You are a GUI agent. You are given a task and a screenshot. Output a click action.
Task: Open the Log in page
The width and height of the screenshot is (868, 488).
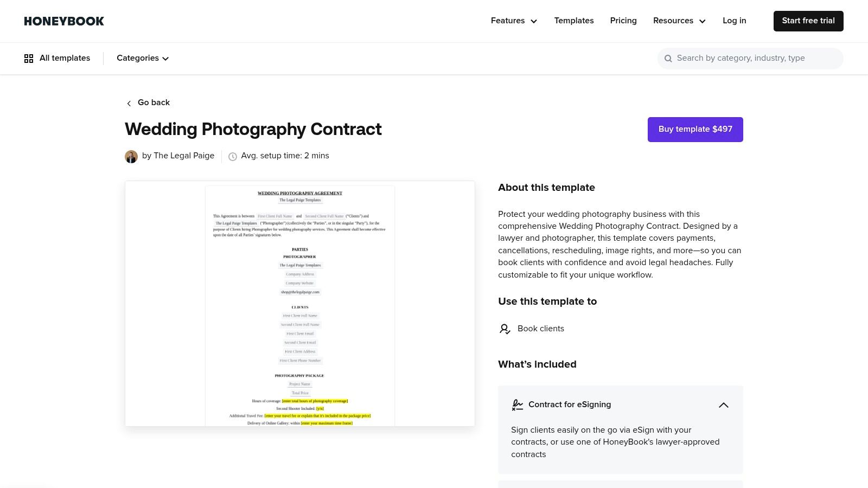coord(735,21)
